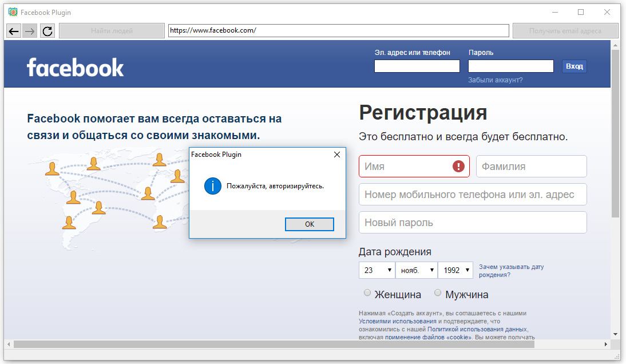The image size is (626, 364).
Task: Open the birth day dropdown showing 23
Action: [x=377, y=270]
